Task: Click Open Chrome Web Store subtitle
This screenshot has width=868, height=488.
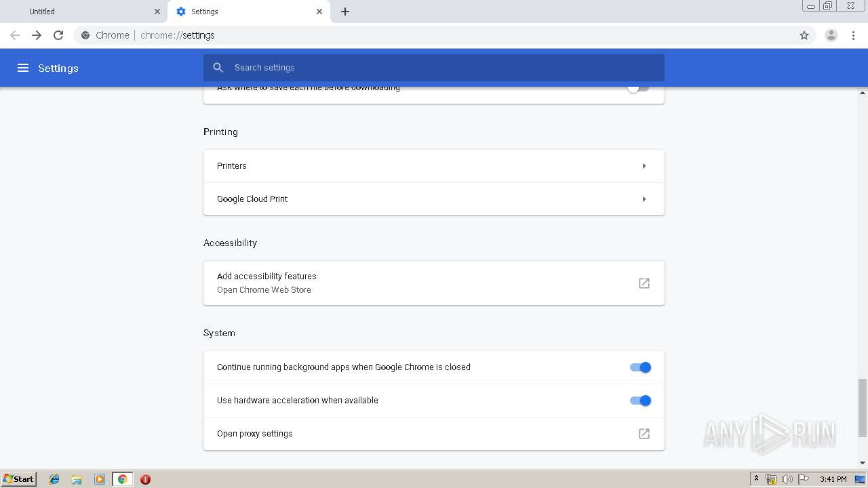Action: click(x=264, y=290)
